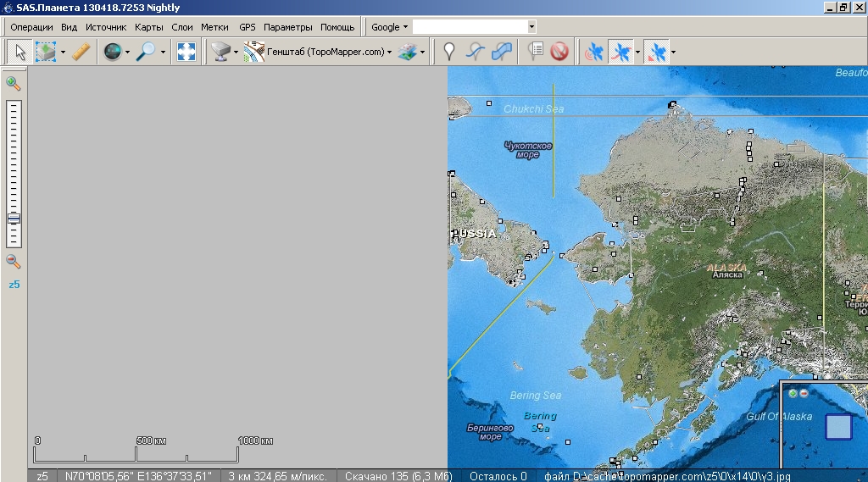Click the add placemark pin icon
This screenshot has height=482, width=868.
(449, 53)
